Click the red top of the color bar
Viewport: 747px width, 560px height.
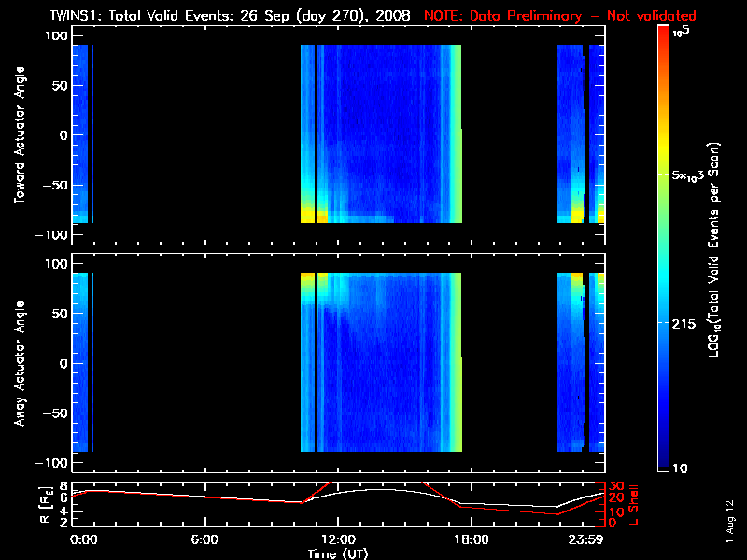pyautogui.click(x=663, y=34)
